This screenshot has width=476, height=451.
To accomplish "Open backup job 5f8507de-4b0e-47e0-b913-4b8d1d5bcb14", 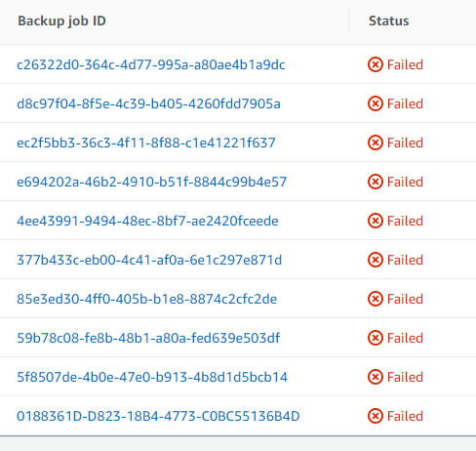I will 152,377.
